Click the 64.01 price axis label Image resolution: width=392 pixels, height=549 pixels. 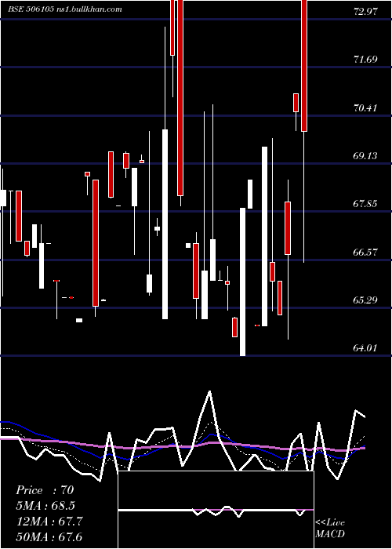[x=366, y=348]
